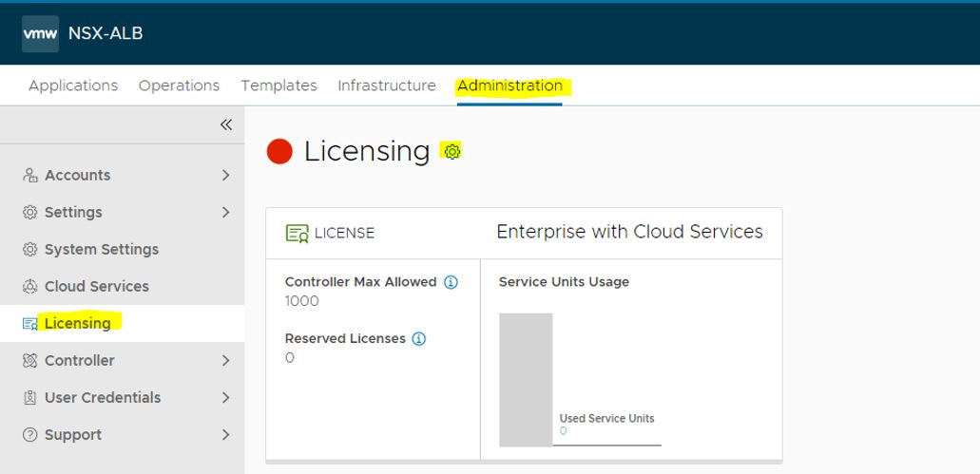Image resolution: width=980 pixels, height=474 pixels.
Task: Expand the Accounts chevron
Action: coord(225,175)
